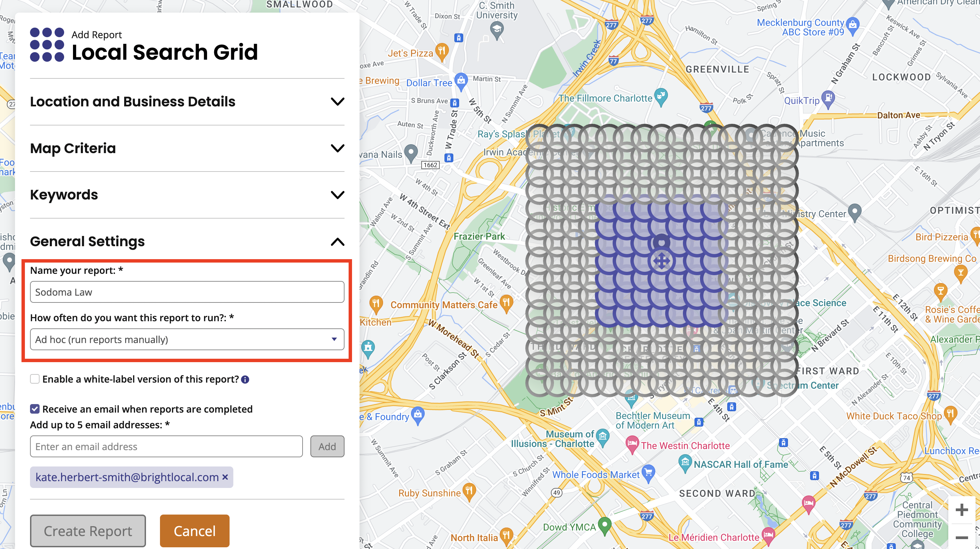Click Community Matters Cafe marker
The image size is (980, 549).
[x=506, y=303]
